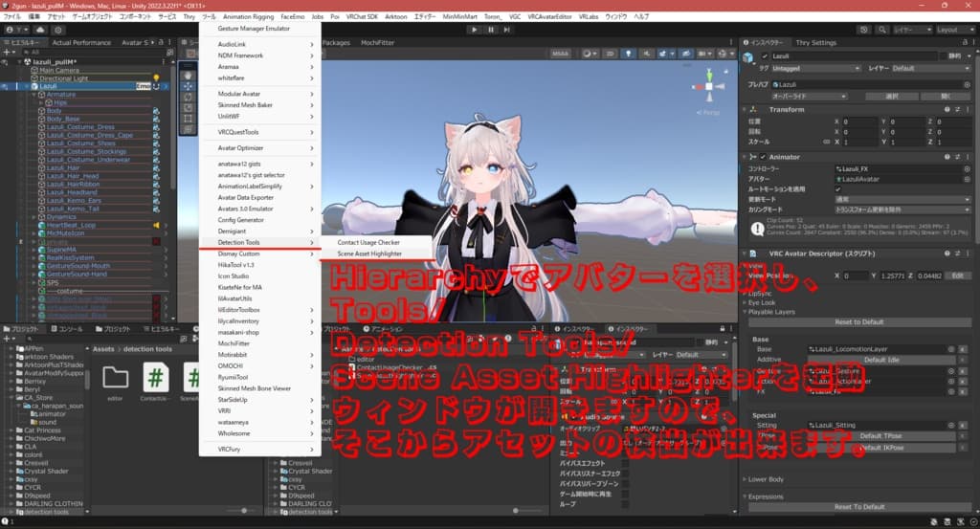This screenshot has height=529, width=980.
Task: Click the Play button
Action: click(x=475, y=30)
